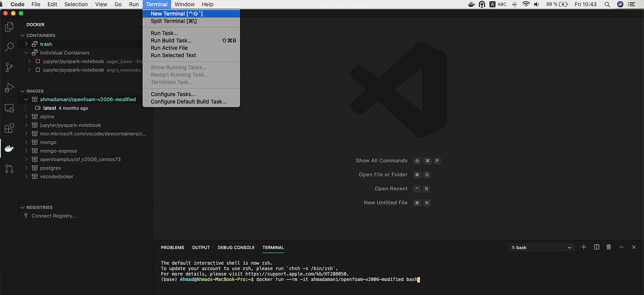Viewport: 644px width, 295px height.
Task: Click the split terminal icon
Action: coord(597,247)
